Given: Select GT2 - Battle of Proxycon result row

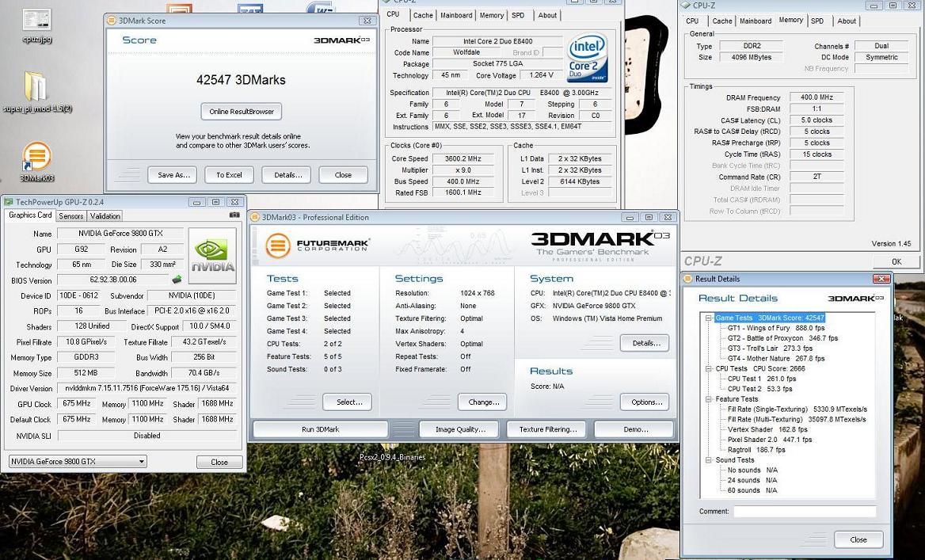Looking at the screenshot, I should 782,338.
